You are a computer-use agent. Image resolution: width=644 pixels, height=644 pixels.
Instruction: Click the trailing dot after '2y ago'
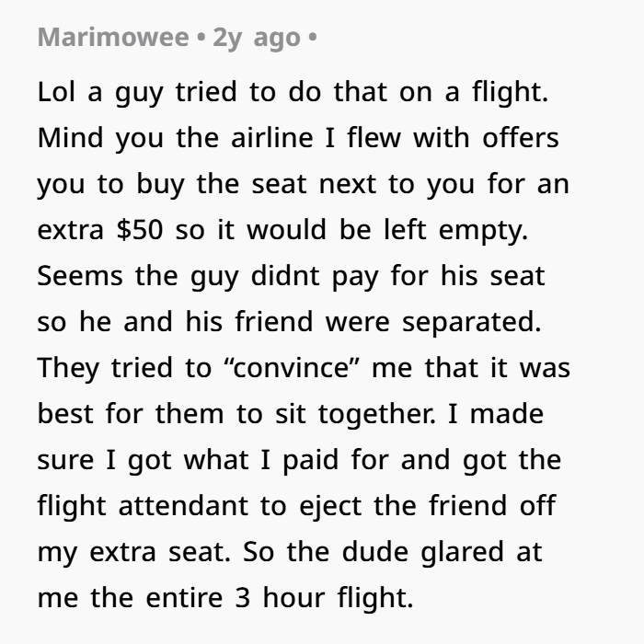[313, 38]
